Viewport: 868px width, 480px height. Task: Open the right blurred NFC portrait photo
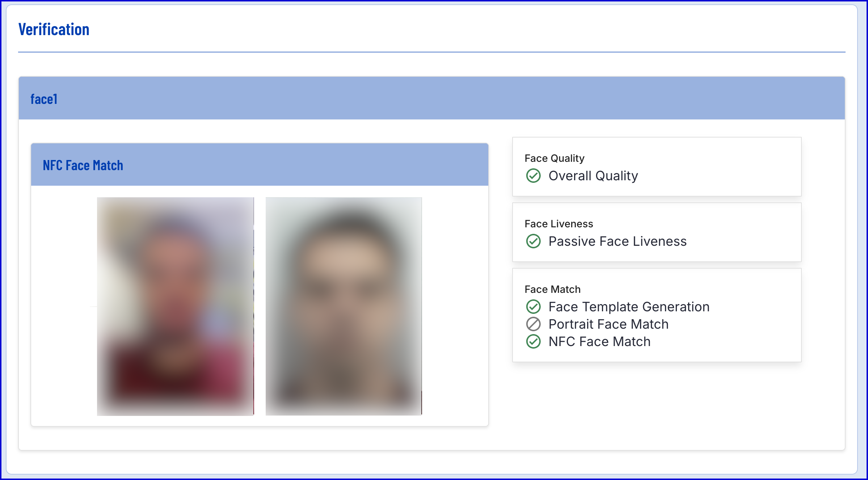344,306
